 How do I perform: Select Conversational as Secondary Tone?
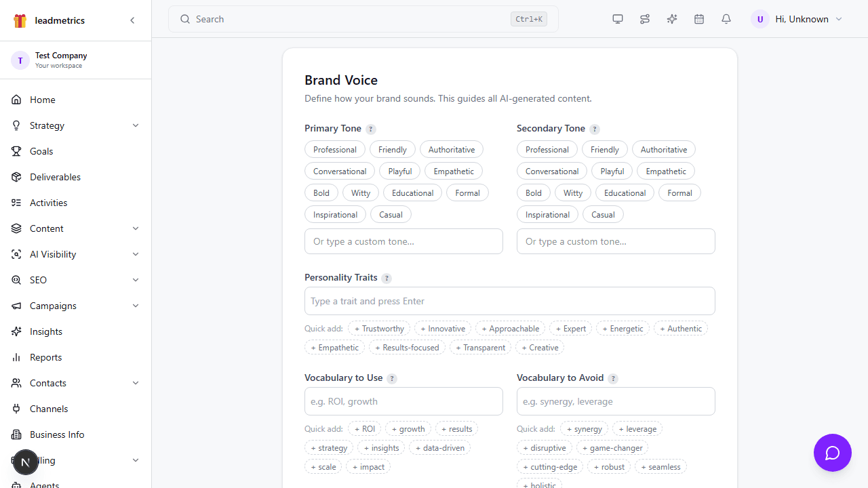[552, 171]
